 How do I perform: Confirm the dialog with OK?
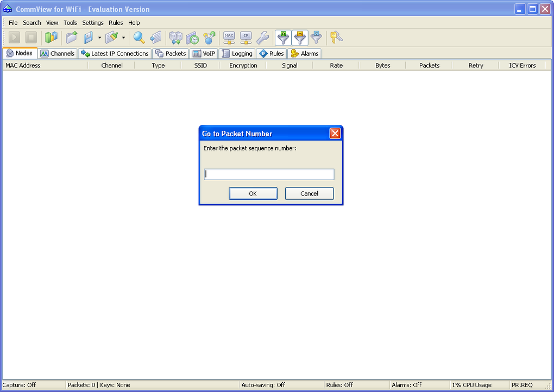[x=253, y=193]
